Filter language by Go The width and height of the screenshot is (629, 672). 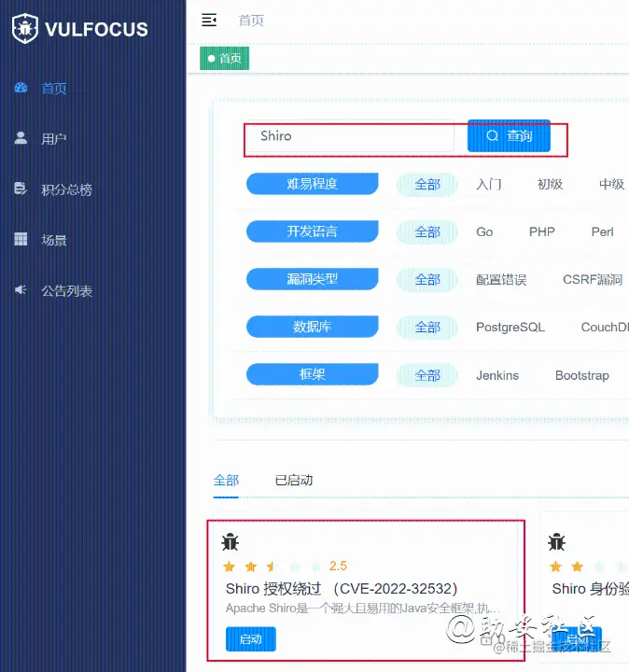pyautogui.click(x=484, y=231)
